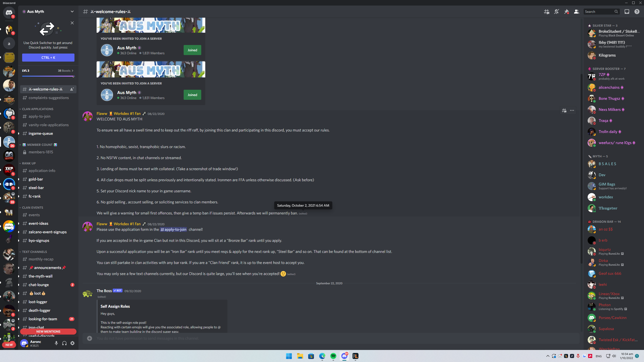Click the notification bell icon
Screen dimensions: 644x362
click(557, 12)
